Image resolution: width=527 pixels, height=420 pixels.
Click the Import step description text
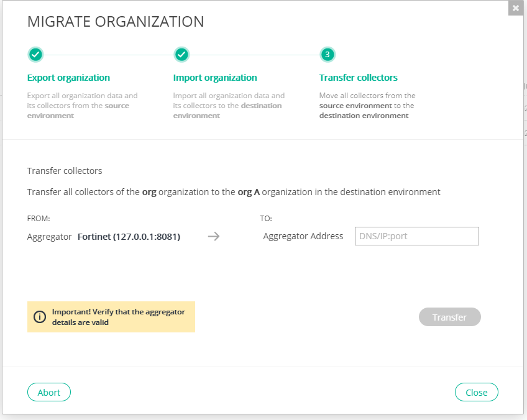point(229,106)
